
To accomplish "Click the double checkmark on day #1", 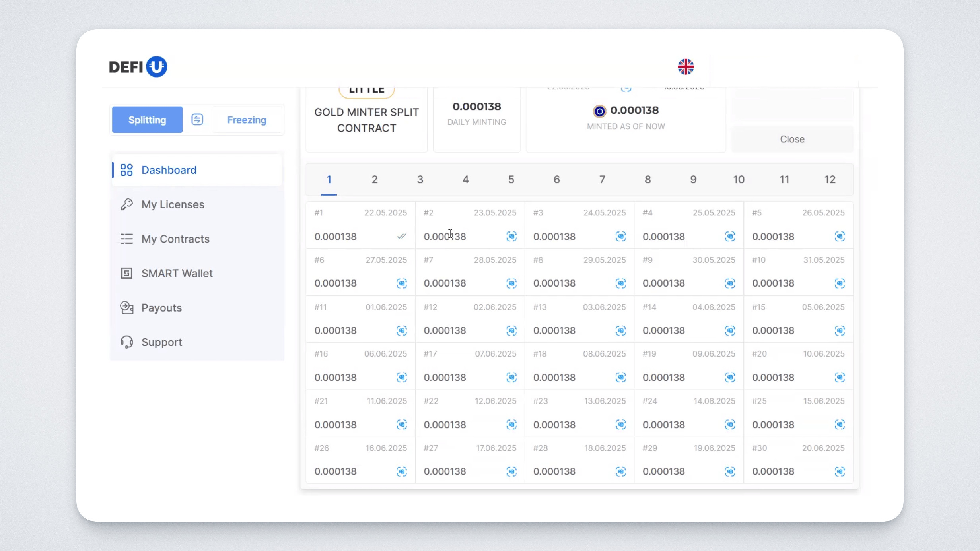I will tap(402, 237).
